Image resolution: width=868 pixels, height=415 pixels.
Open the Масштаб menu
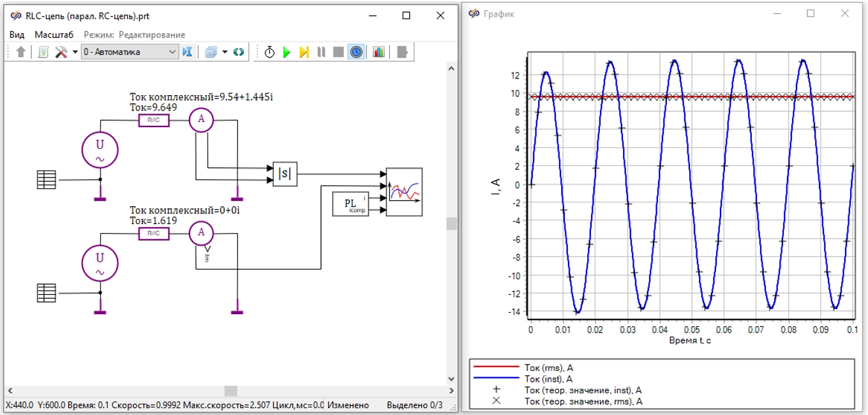(x=54, y=34)
